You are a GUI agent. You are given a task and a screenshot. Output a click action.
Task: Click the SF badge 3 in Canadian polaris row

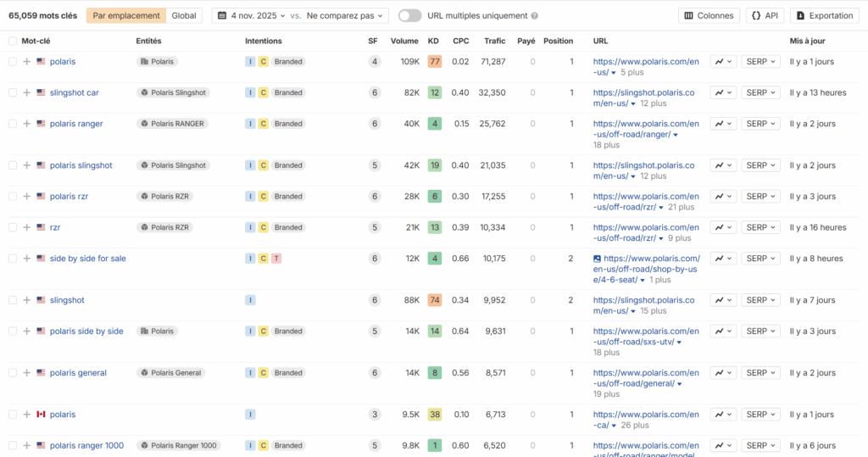click(x=375, y=415)
